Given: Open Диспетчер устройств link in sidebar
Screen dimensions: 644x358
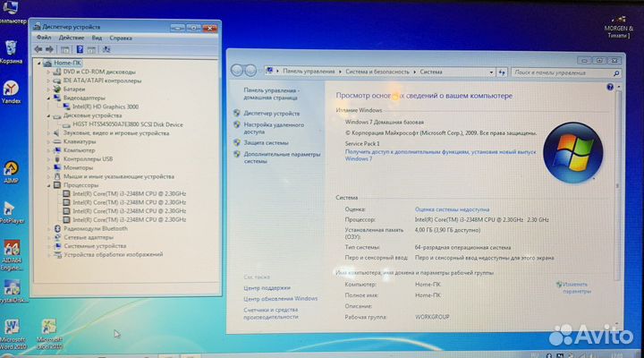Looking at the screenshot, I should pyautogui.click(x=272, y=114).
